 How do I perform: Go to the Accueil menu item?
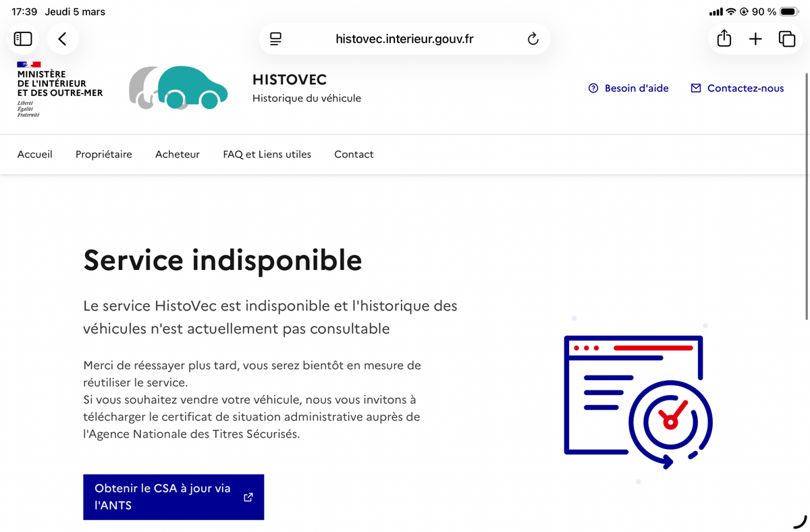[35, 155]
